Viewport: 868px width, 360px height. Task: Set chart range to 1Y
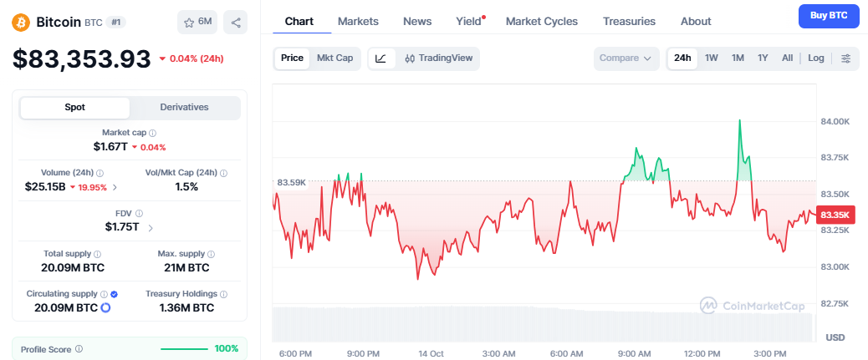[763, 58]
